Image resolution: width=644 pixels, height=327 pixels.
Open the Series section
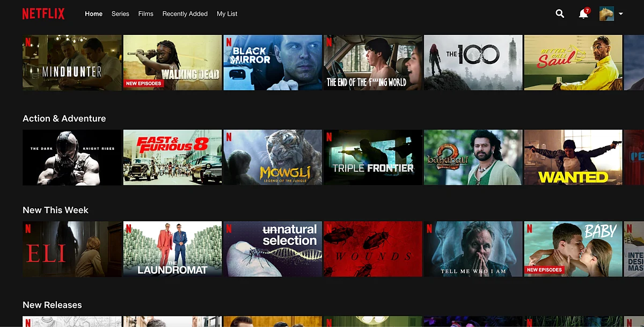pos(120,14)
